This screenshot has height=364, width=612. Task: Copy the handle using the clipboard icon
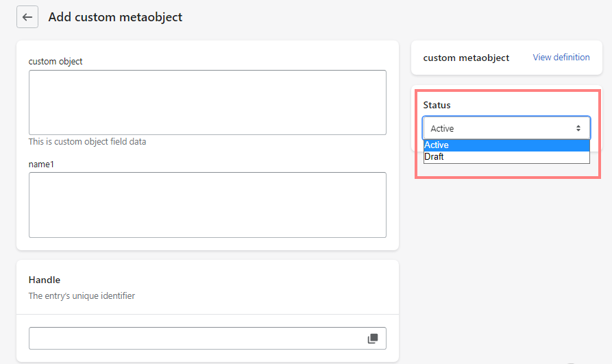372,339
